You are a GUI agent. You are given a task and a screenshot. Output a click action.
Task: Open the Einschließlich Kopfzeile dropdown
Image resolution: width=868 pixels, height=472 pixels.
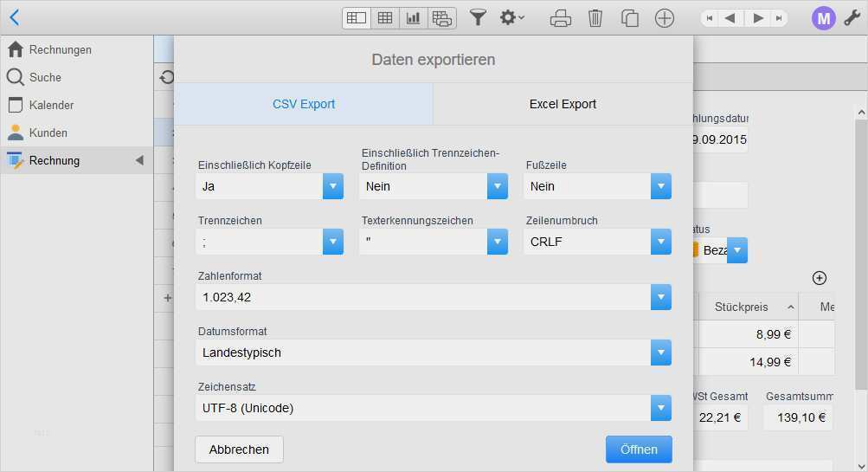coord(269,186)
